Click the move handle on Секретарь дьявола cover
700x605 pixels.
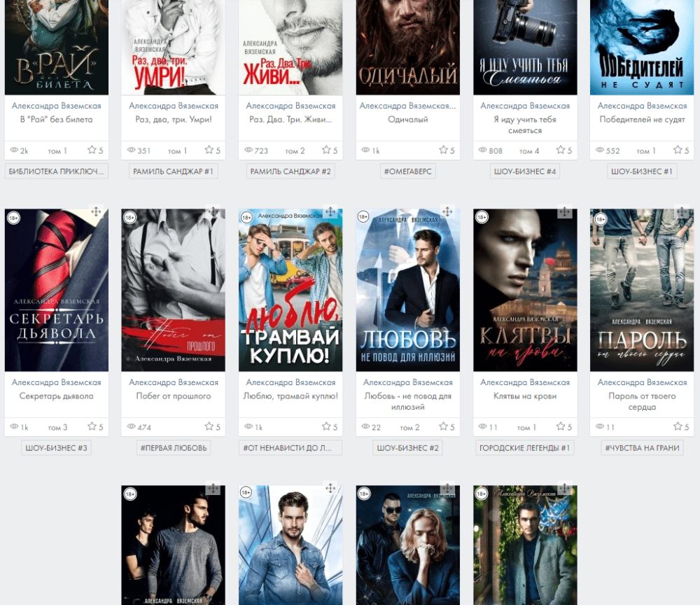pos(97,211)
